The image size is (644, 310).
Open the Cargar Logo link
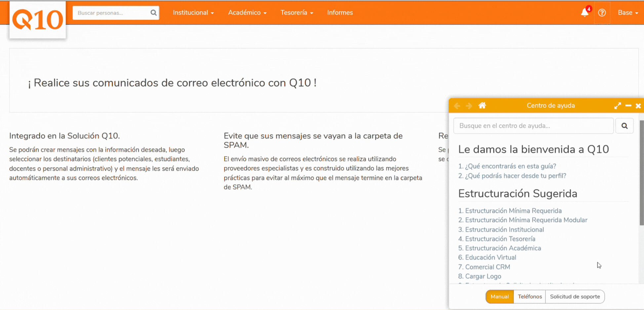(x=483, y=276)
